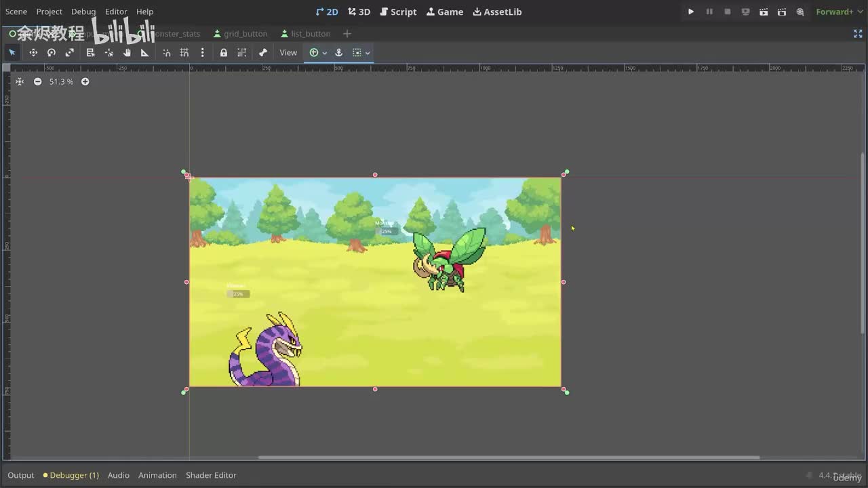Click the green container sizing icon
The width and height of the screenshot is (868, 488).
coord(314,52)
